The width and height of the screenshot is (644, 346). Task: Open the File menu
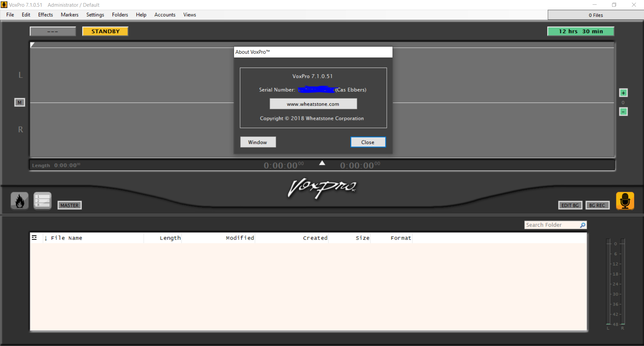tap(10, 15)
